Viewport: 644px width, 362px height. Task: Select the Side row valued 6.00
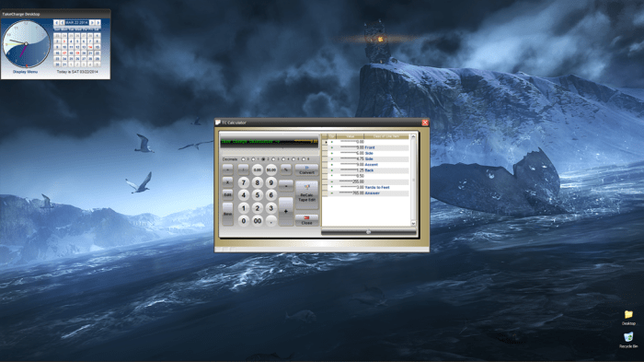(x=365, y=153)
